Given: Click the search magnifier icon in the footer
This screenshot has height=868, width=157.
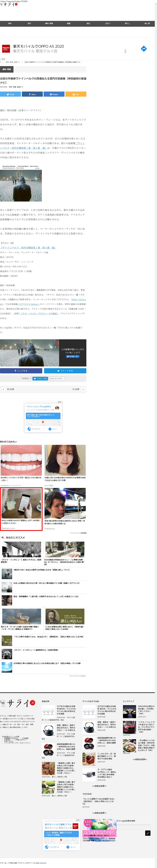Looking at the screenshot, I should click(x=148, y=833).
